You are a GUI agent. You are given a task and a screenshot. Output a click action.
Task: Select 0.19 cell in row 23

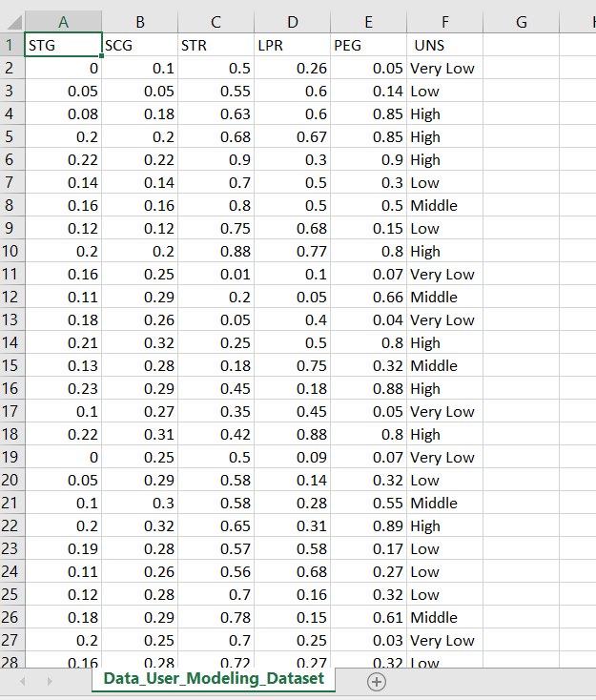click(x=63, y=548)
